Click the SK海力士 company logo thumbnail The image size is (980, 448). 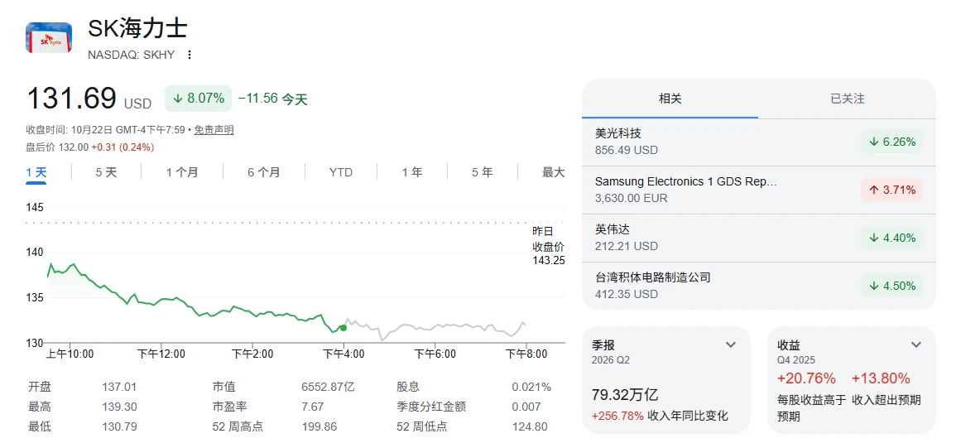tap(50, 37)
